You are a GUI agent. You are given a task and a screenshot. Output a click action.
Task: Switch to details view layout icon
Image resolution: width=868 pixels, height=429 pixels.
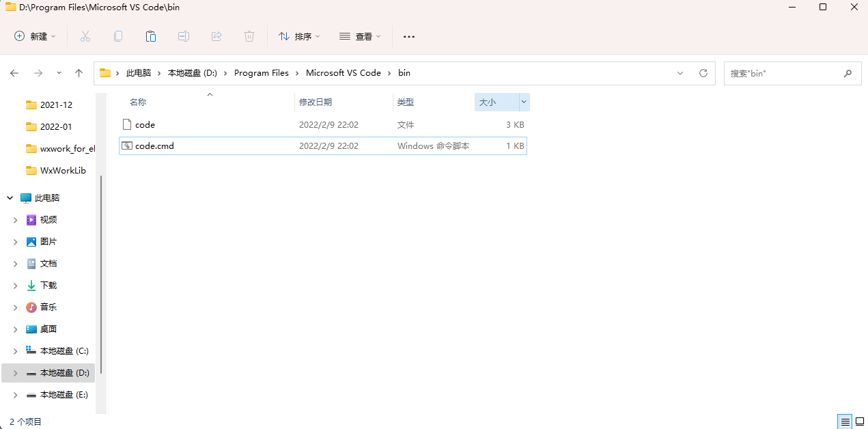pos(845,421)
